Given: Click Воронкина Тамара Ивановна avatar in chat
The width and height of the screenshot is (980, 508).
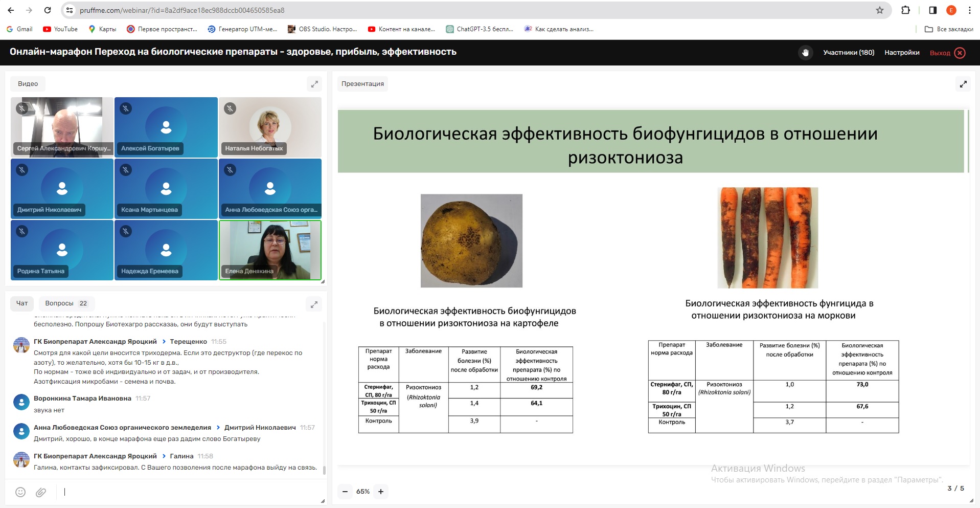Looking at the screenshot, I should (x=21, y=402).
